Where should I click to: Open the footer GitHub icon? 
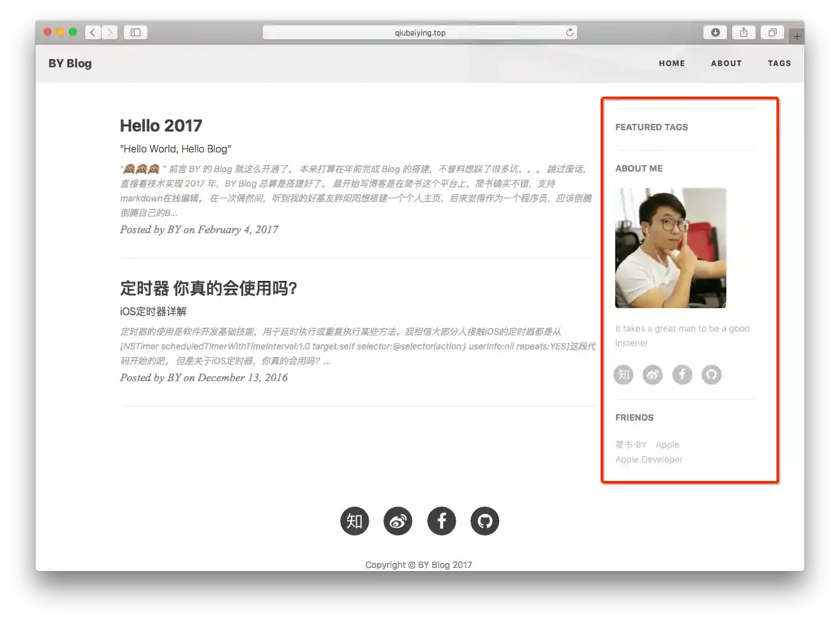coord(484,521)
